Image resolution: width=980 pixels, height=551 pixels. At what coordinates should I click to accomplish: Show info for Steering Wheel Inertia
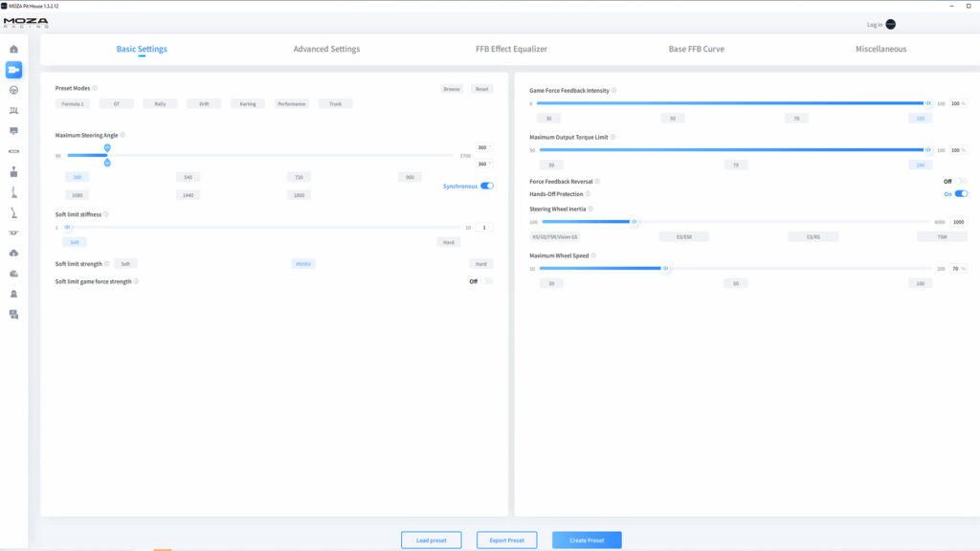(590, 209)
